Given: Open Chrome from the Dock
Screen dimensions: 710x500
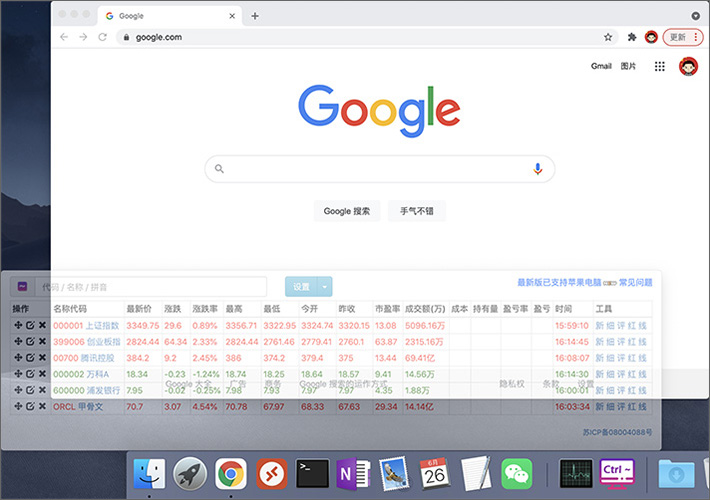Looking at the screenshot, I should click(231, 474).
